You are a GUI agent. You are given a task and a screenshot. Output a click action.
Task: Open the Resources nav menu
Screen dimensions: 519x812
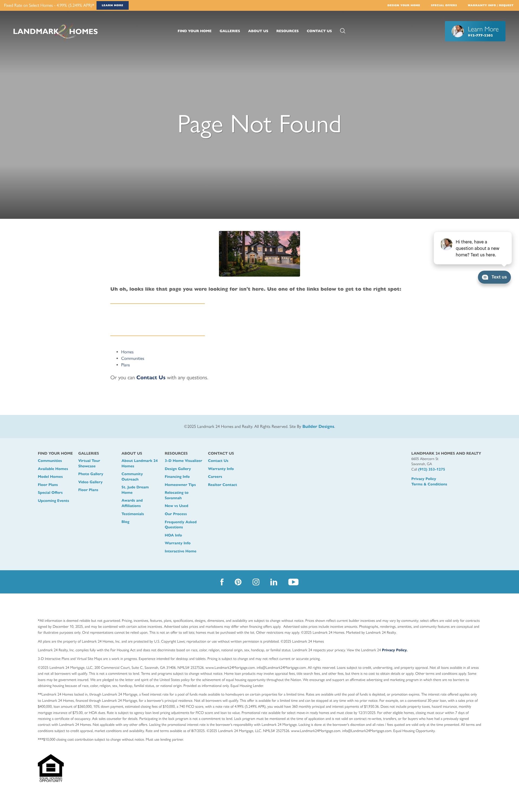(288, 31)
